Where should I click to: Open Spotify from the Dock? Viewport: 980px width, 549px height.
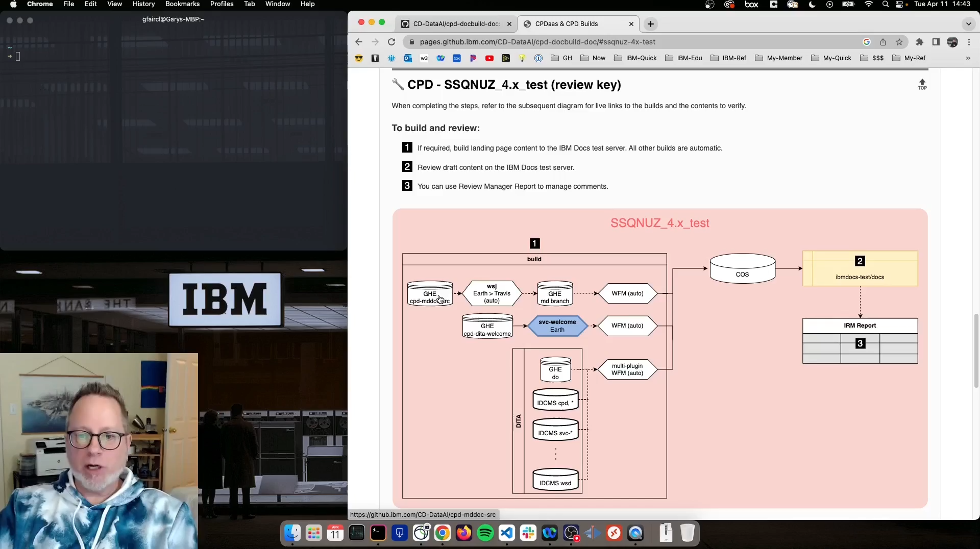coord(485,533)
